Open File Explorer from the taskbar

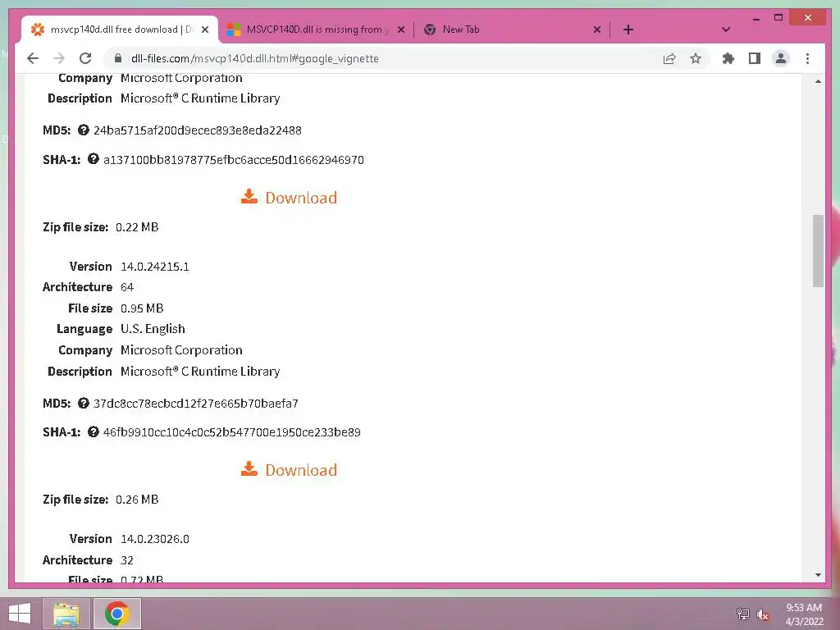66,614
